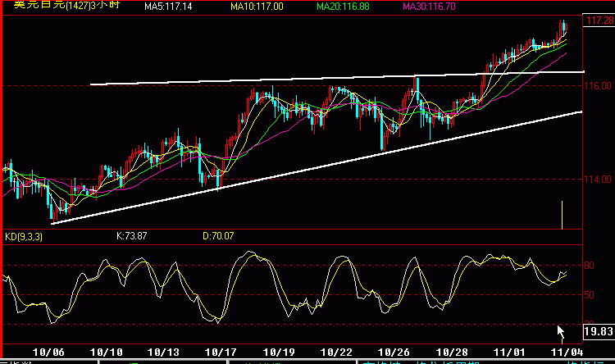
Task: Select the lower white rising support trendline
Action: click(317, 168)
